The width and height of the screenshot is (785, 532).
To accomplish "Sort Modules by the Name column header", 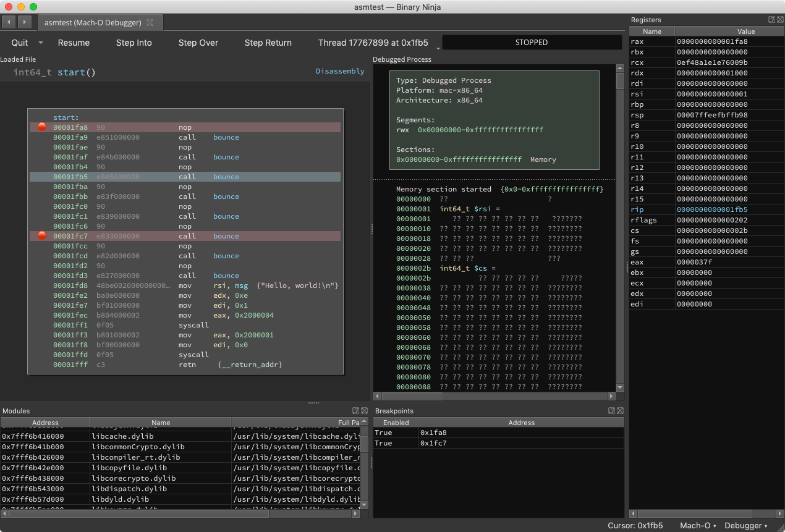I will point(161,423).
